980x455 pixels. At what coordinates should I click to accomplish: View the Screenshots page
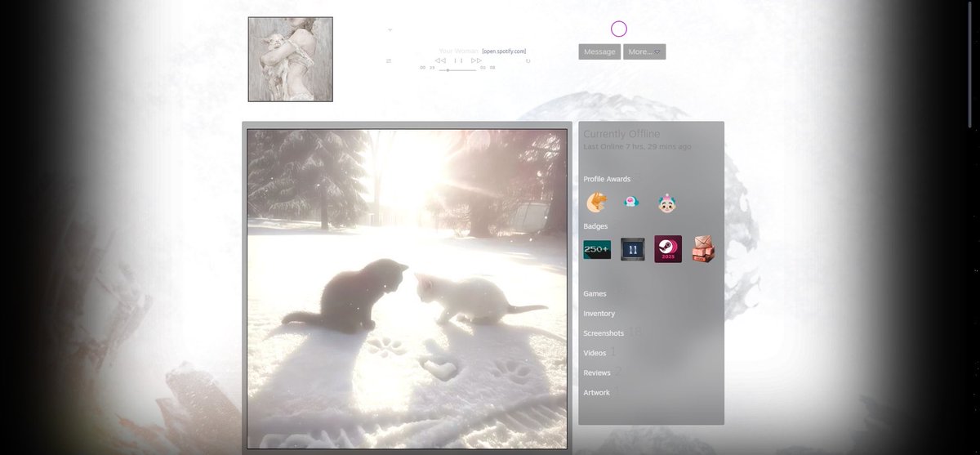coord(604,333)
